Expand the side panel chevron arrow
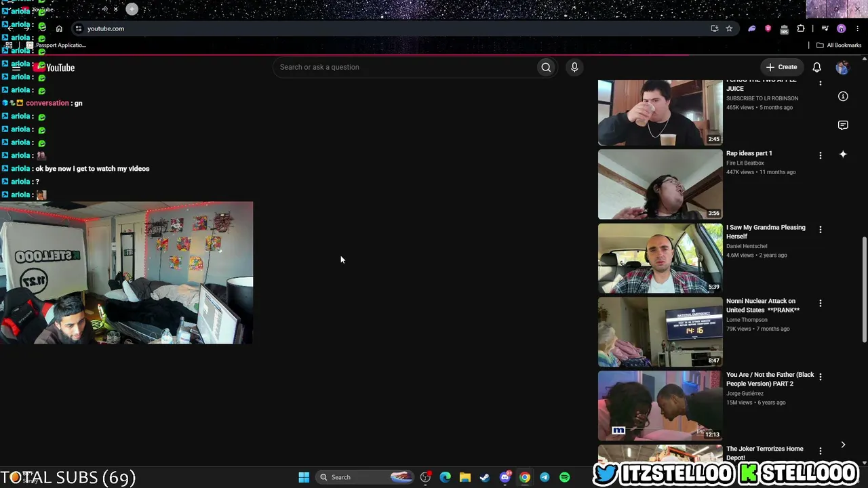This screenshot has width=868, height=488. pyautogui.click(x=843, y=445)
